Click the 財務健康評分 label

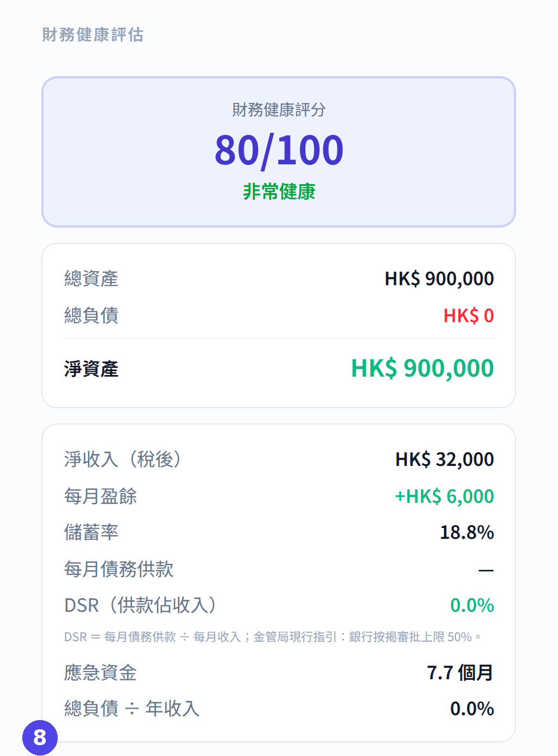[279, 109]
